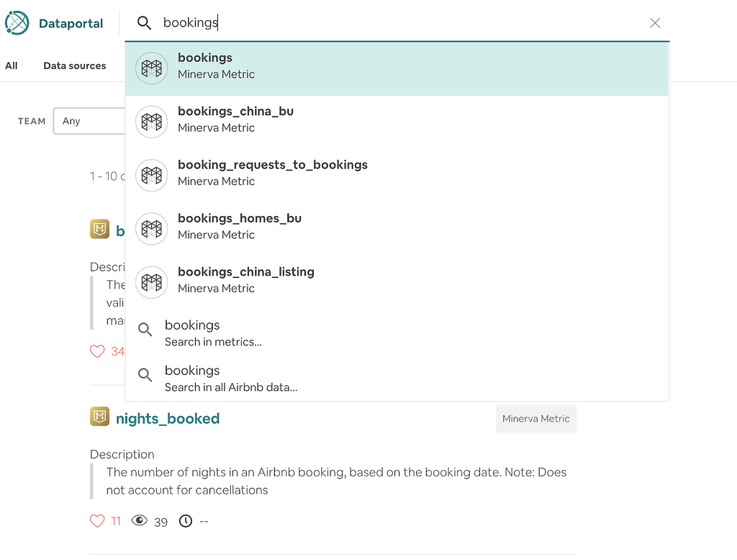Open the nights_booked metric link
Screen dimensions: 737x560
point(167,418)
